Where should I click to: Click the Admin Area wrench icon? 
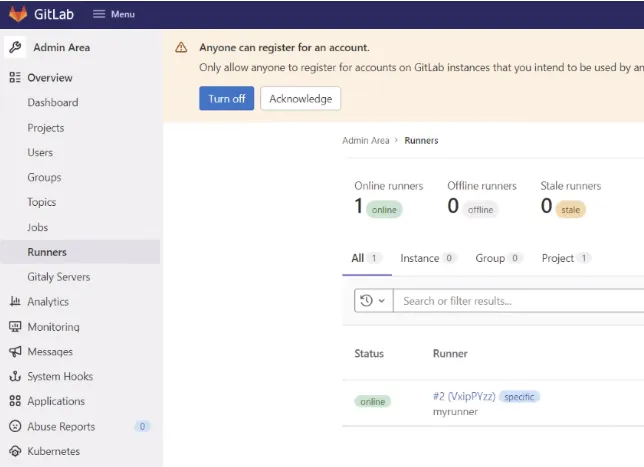15,47
